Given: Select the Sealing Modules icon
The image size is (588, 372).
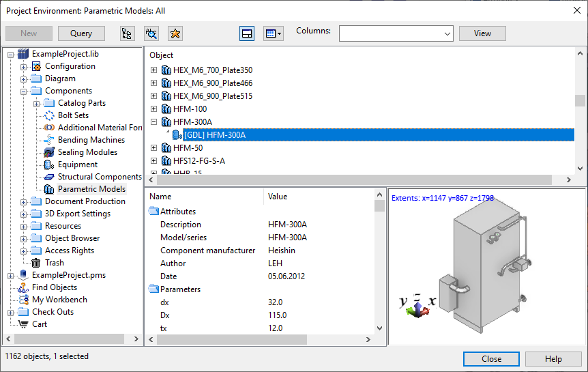Looking at the screenshot, I should pyautogui.click(x=49, y=152).
